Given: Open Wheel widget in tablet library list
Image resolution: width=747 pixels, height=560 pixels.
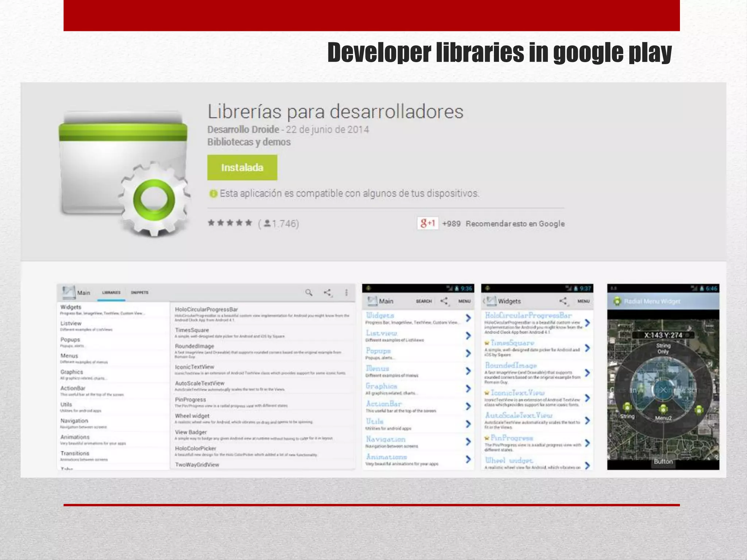Looking at the screenshot, I should pyautogui.click(x=263, y=419).
